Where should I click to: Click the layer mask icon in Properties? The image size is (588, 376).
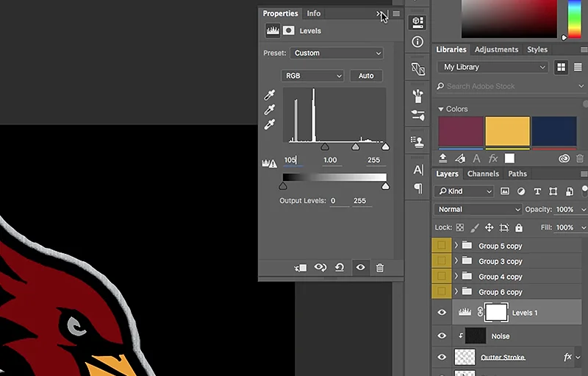coord(288,31)
